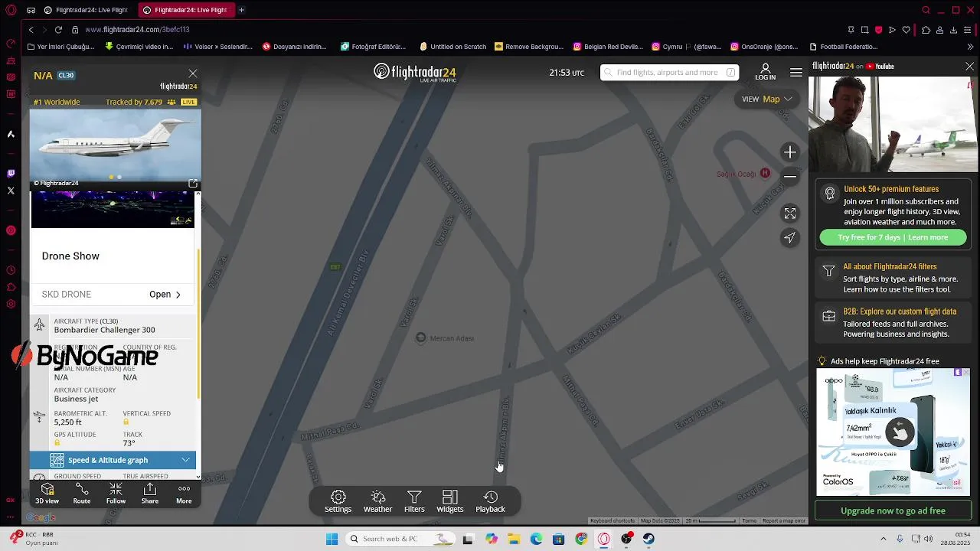The width and height of the screenshot is (980, 551).
Task: Click Try free for 7 days button
Action: pos(893,237)
